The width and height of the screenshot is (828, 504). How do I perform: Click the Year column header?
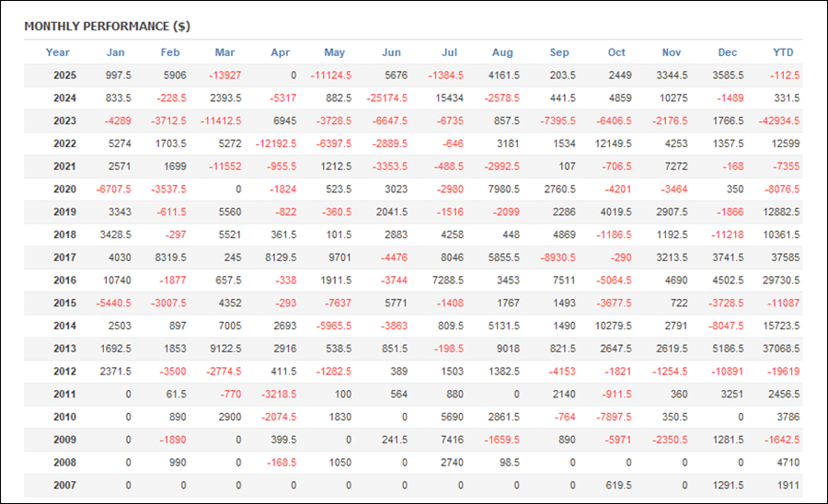tap(57, 52)
